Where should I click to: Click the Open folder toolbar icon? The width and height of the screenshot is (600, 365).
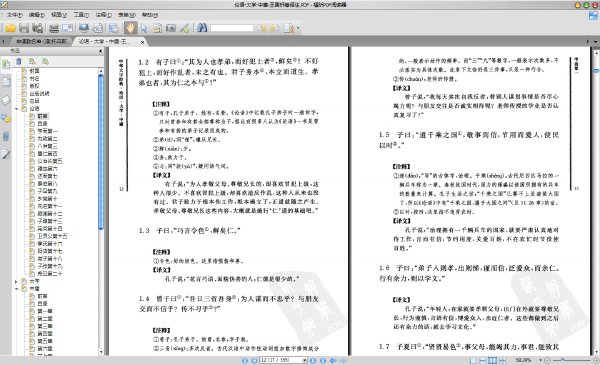11,28
